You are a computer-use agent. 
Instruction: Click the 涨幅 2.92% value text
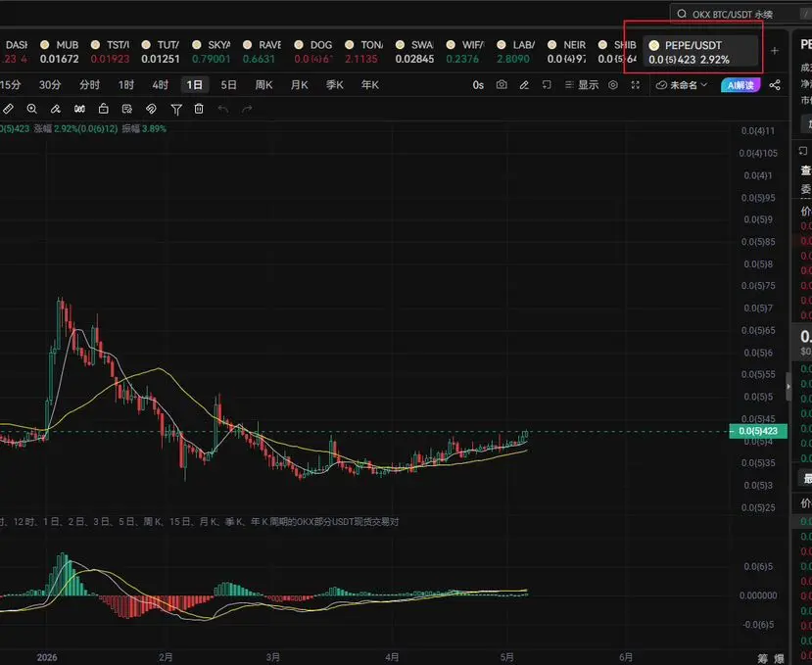coord(75,128)
